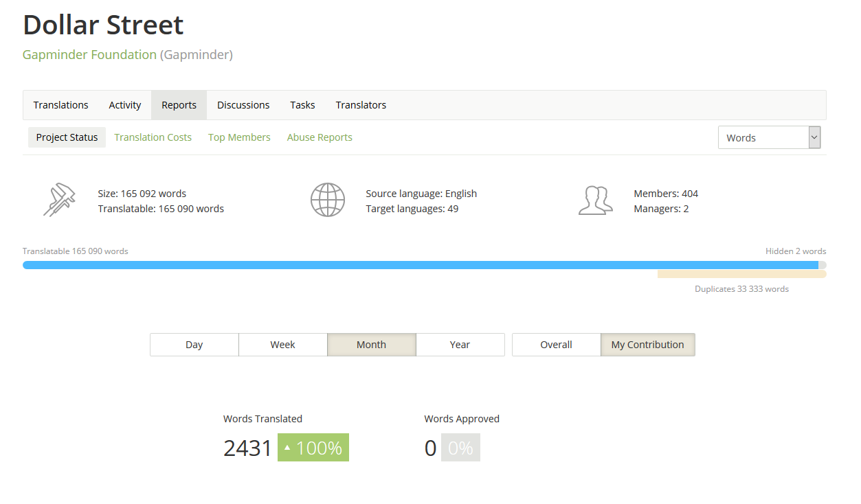Click 'Target languages: 49' text
The image size is (861, 504).
coord(412,209)
